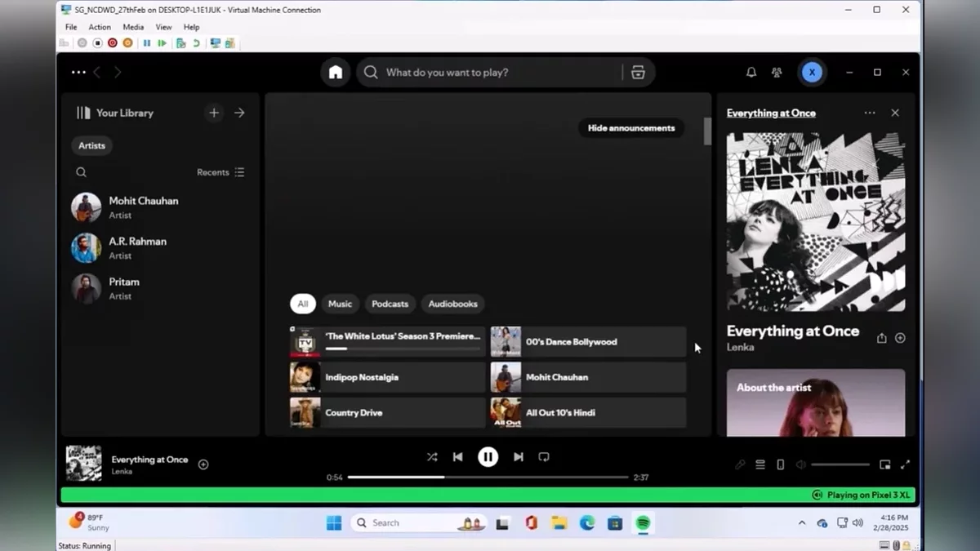Viewport: 980px width, 551px height.
Task: Open the Media menu in VM window
Action: click(132, 27)
